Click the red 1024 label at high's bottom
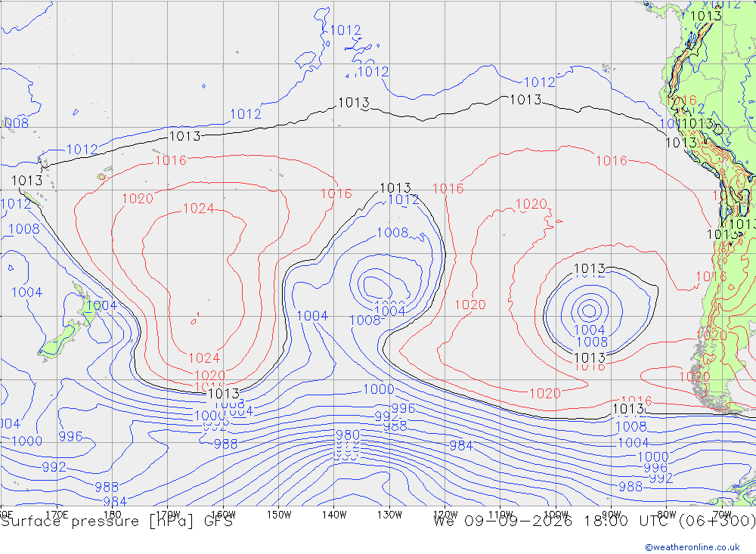The image size is (756, 554). click(204, 357)
